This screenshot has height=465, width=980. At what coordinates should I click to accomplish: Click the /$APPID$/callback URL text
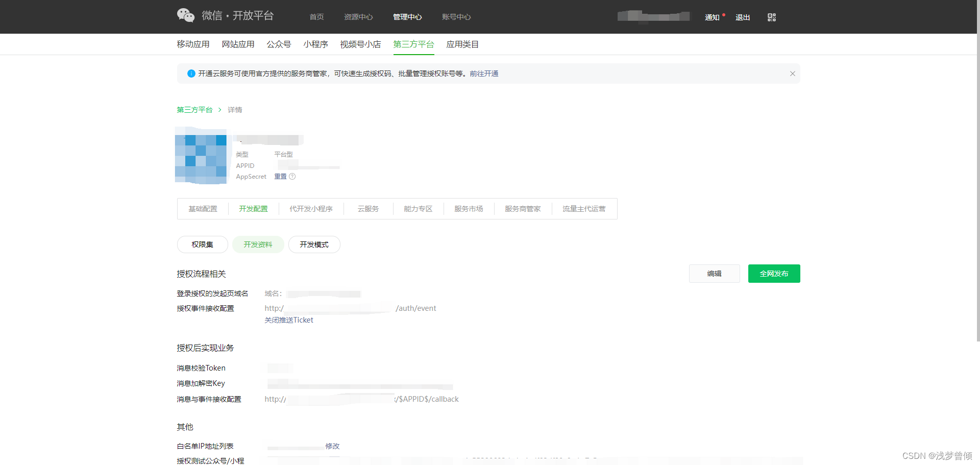[427, 399]
